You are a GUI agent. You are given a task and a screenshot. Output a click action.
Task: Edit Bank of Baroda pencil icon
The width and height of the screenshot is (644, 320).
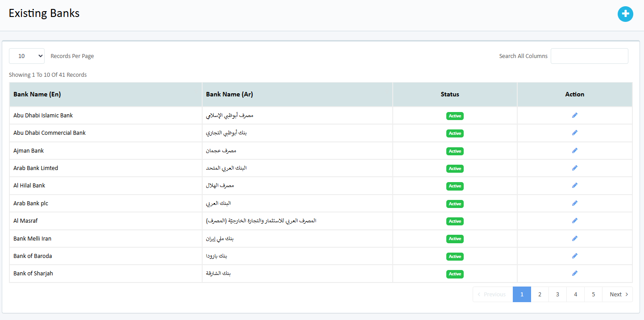575,256
